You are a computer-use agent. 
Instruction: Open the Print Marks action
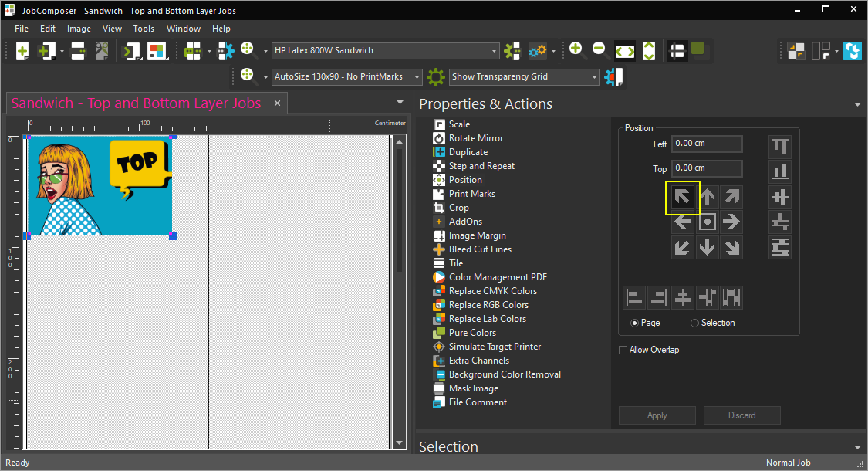click(x=471, y=193)
